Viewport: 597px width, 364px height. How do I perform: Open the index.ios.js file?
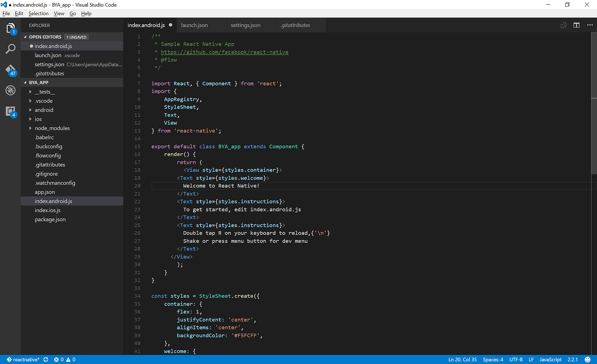click(72, 210)
